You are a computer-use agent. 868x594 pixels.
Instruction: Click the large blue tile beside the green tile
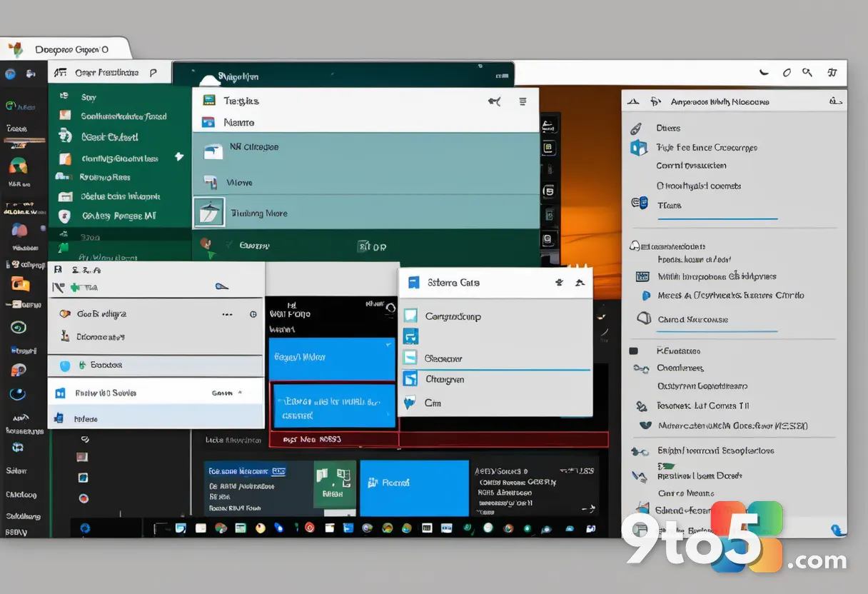tap(414, 488)
